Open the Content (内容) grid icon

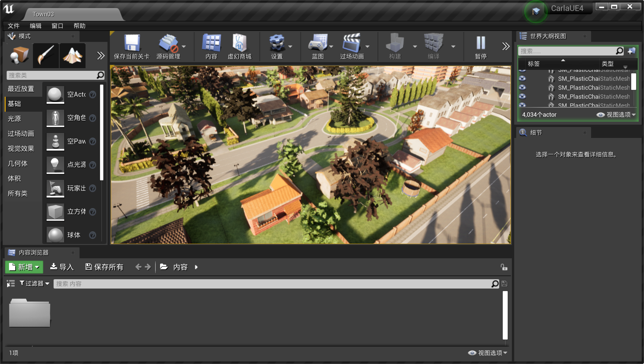[x=211, y=43]
